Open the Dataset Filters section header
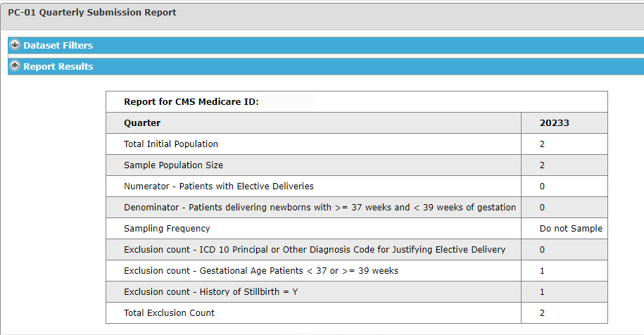The height and width of the screenshot is (335, 644). tap(326, 45)
